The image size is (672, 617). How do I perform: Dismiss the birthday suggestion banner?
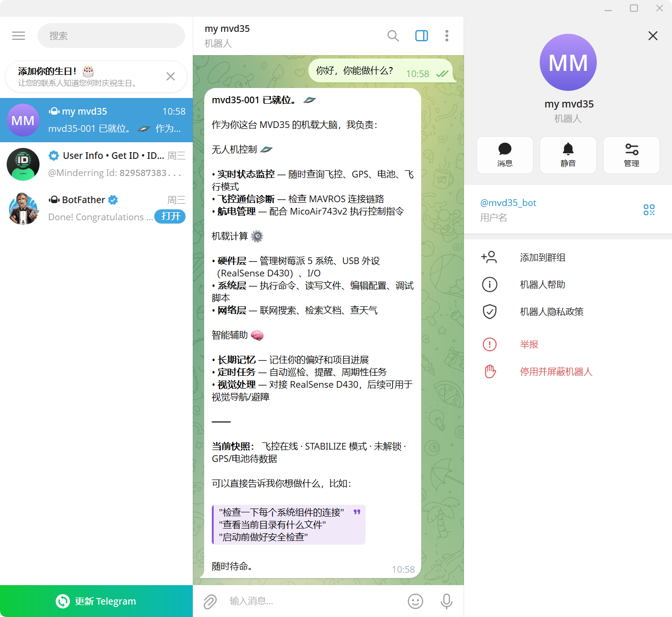point(170,77)
